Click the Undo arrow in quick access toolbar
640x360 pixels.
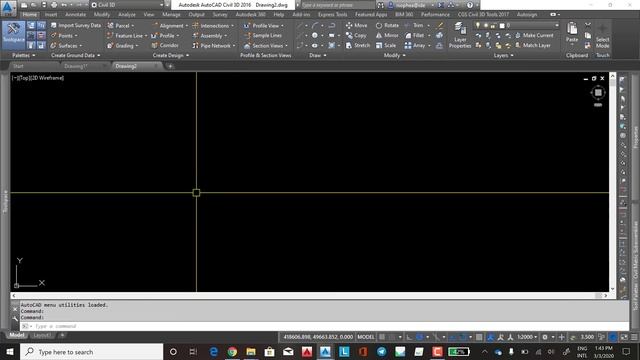pos(64,5)
